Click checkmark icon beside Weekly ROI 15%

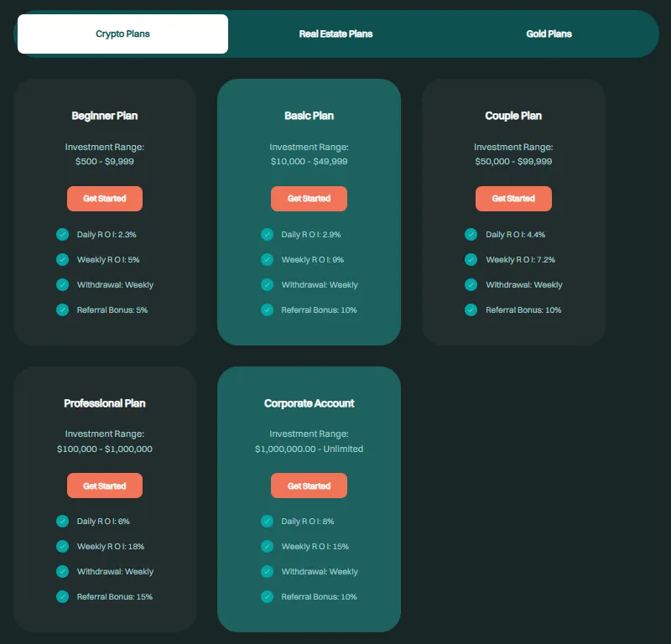[x=267, y=547]
